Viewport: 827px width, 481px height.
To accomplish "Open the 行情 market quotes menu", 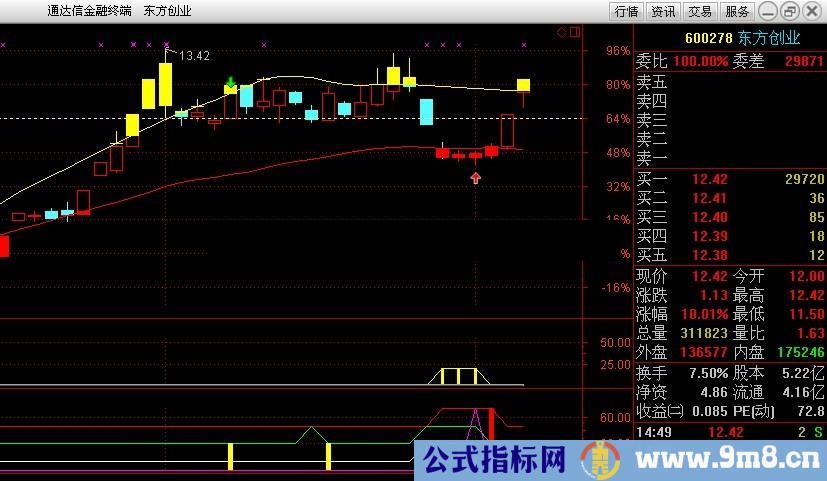I will [627, 11].
